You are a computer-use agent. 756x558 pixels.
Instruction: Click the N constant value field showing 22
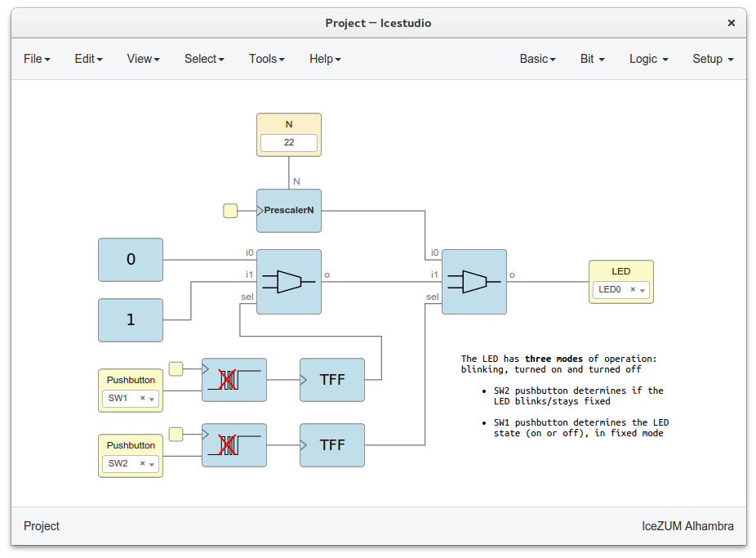coord(289,143)
